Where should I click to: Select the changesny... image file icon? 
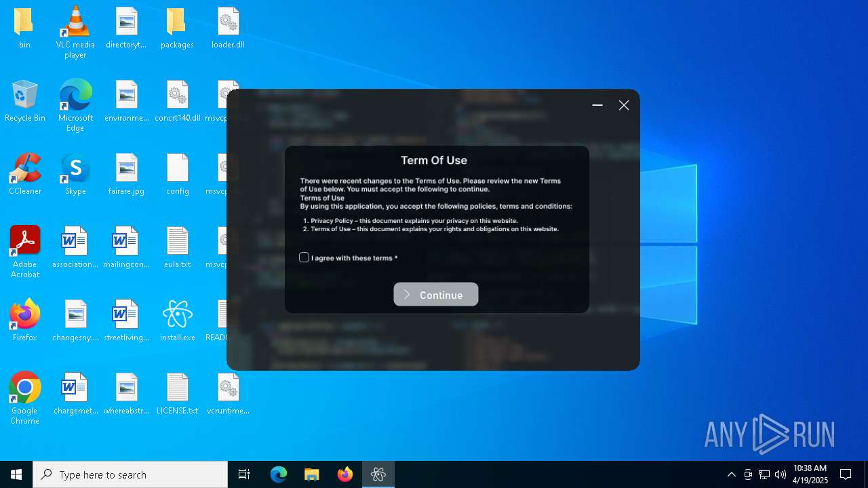point(75,321)
